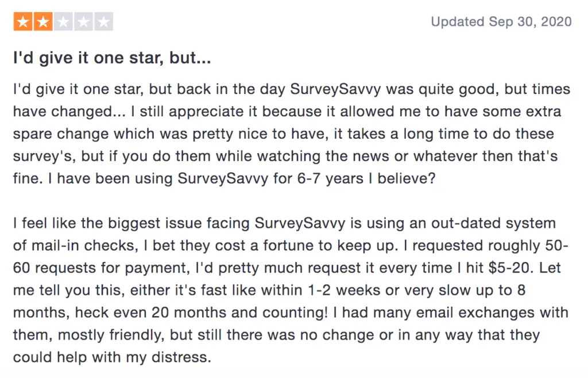Click the second orange rating star
The image size is (588, 378).
[43, 22]
